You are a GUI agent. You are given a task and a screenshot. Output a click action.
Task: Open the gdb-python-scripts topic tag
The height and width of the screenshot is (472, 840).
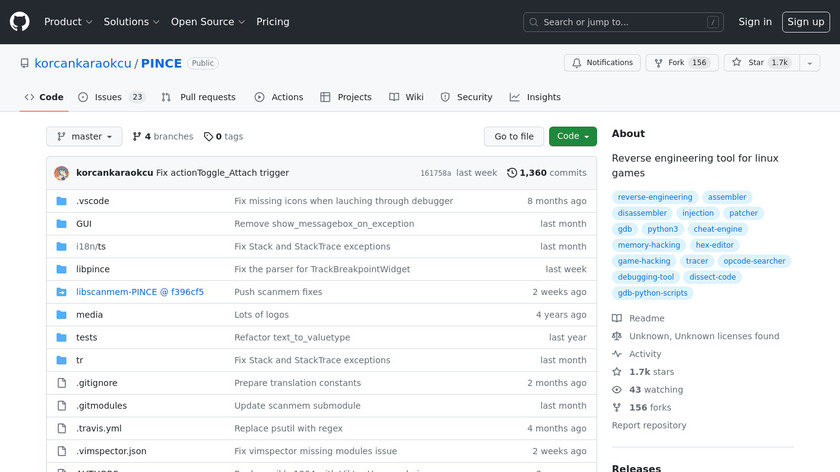pos(652,293)
